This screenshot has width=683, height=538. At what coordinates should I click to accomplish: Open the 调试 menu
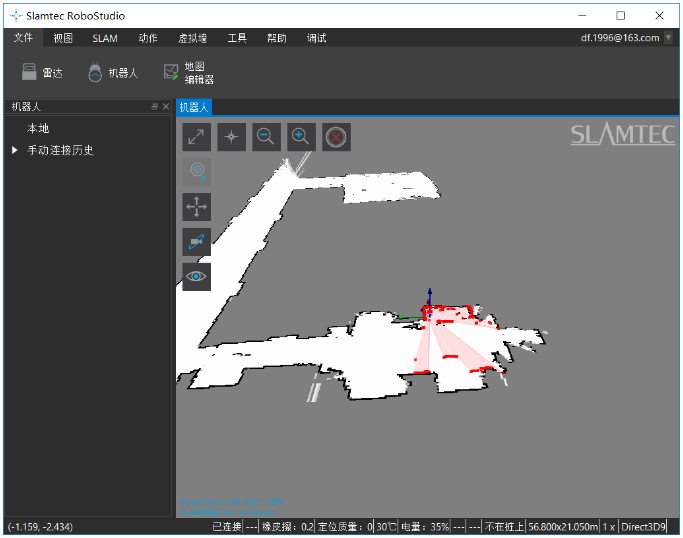point(317,38)
